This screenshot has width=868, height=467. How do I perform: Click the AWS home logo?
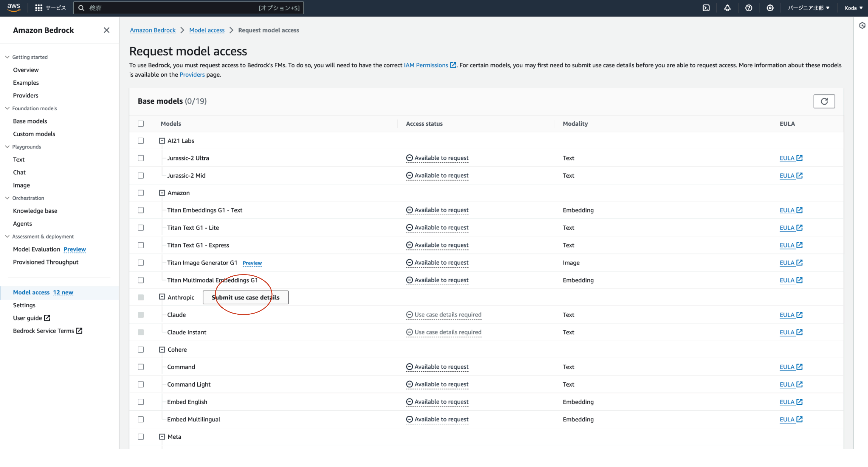tap(14, 7)
